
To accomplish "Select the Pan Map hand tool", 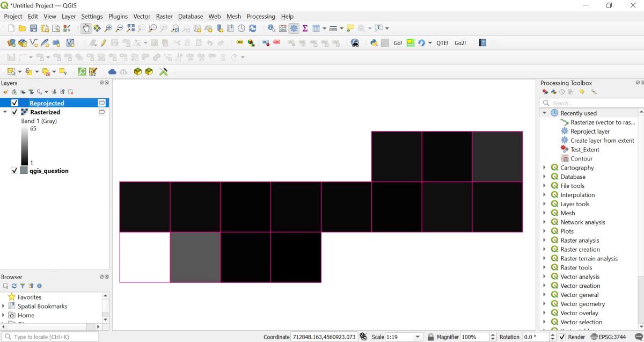I will point(86,28).
